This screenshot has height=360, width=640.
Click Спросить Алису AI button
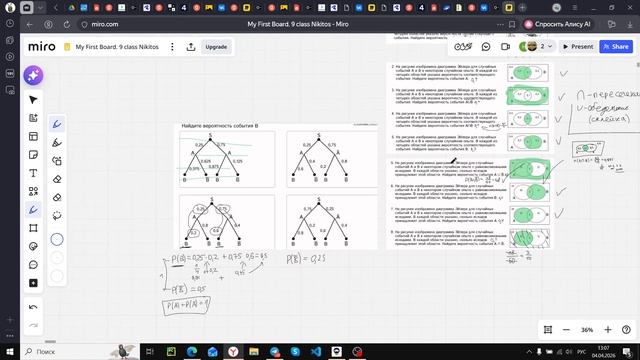coord(558,24)
